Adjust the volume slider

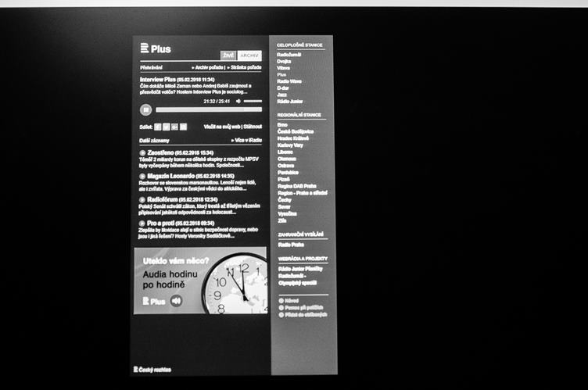click(x=253, y=102)
